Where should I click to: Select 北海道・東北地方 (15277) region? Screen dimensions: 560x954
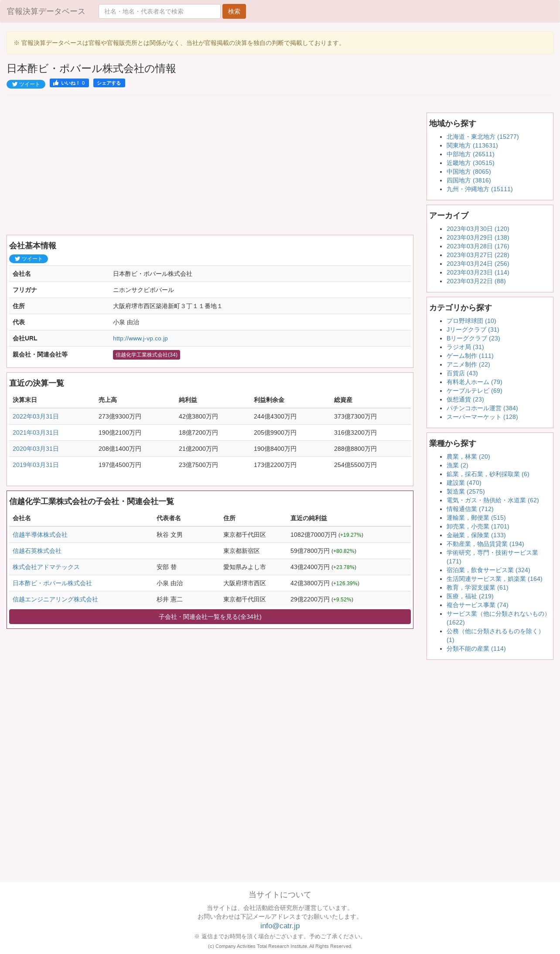(x=482, y=137)
